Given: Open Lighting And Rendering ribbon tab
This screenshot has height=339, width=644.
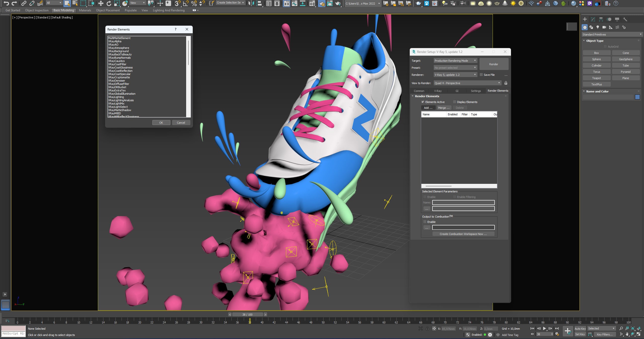Looking at the screenshot, I should coord(169,10).
